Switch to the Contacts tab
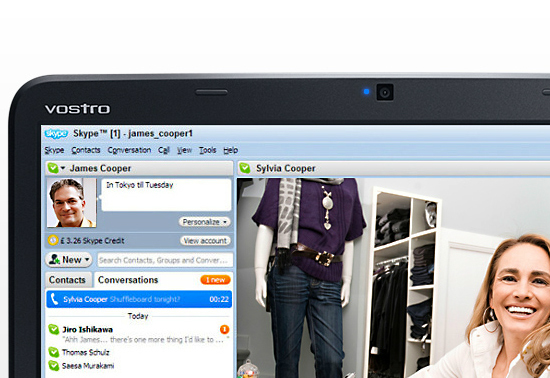The width and height of the screenshot is (550, 378). tap(68, 280)
